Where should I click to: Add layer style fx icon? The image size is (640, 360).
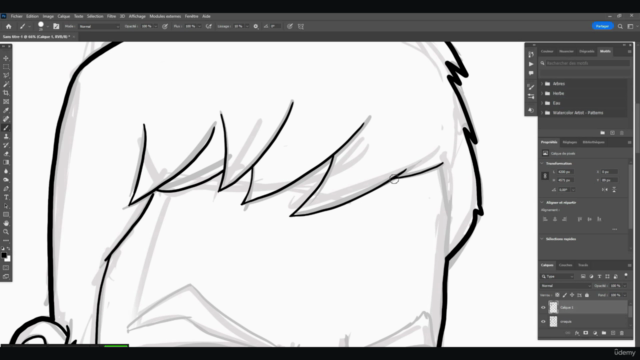click(577, 333)
